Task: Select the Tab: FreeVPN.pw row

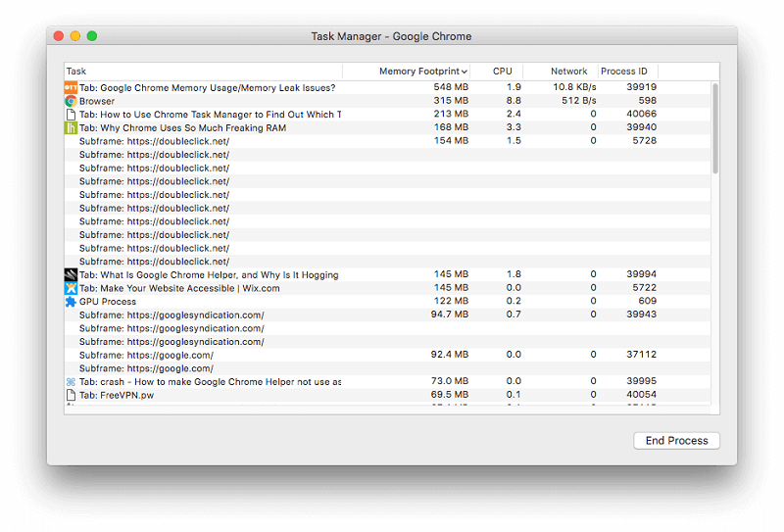Action: point(387,396)
